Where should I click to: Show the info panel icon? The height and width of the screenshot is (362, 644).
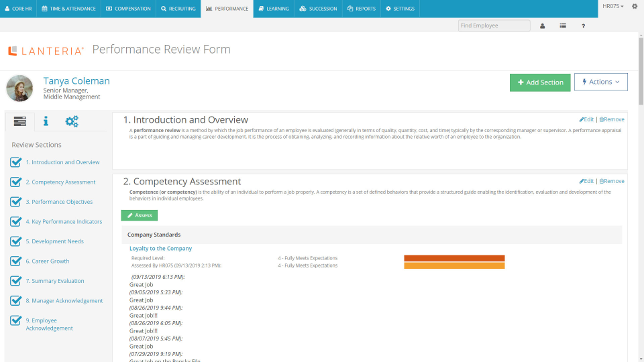coord(46,121)
